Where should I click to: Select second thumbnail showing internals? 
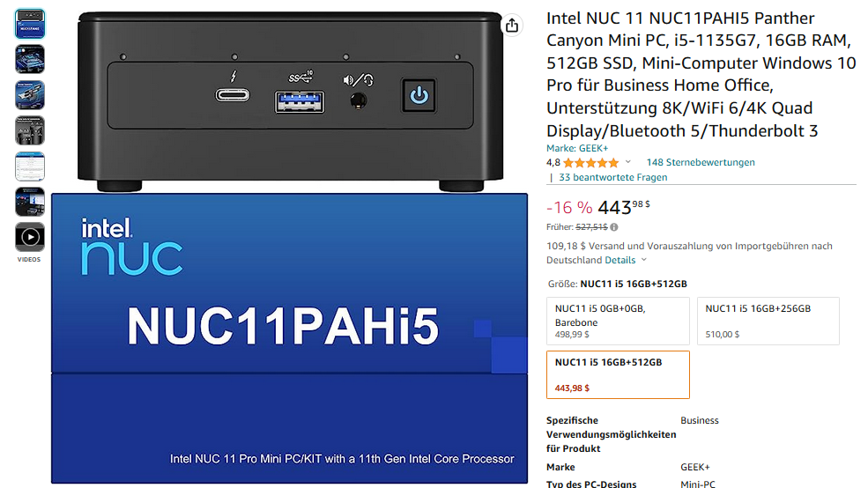click(x=30, y=59)
